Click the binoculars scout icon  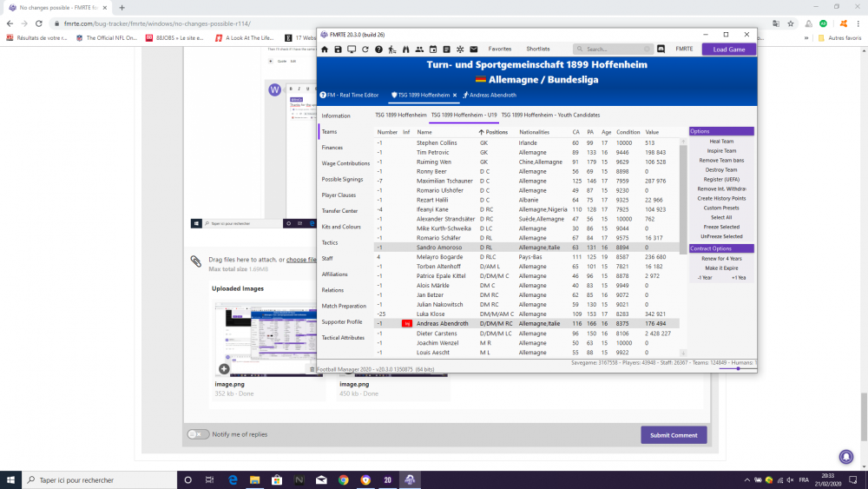(x=405, y=50)
